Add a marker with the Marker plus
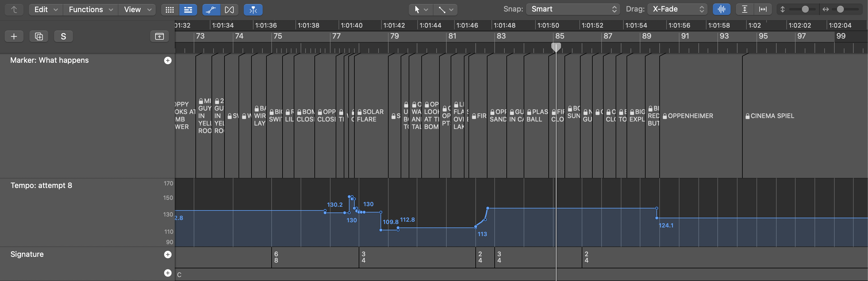The image size is (868, 281). coord(168,60)
